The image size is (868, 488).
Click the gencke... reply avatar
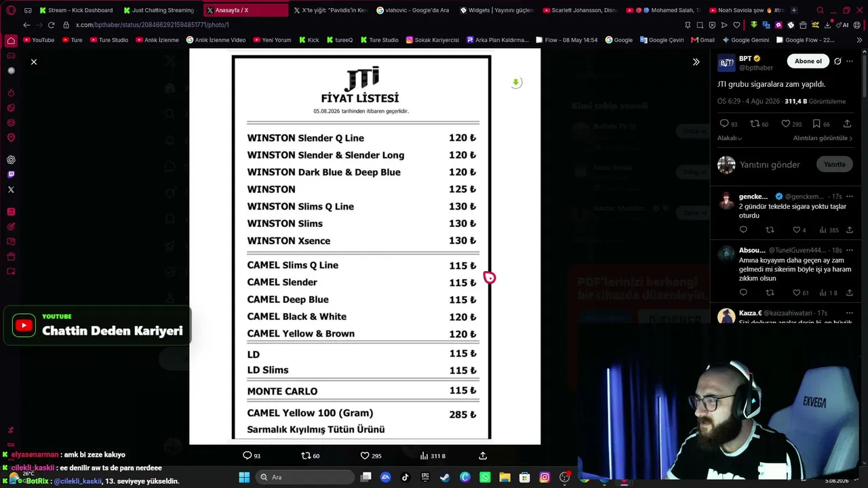pos(726,201)
